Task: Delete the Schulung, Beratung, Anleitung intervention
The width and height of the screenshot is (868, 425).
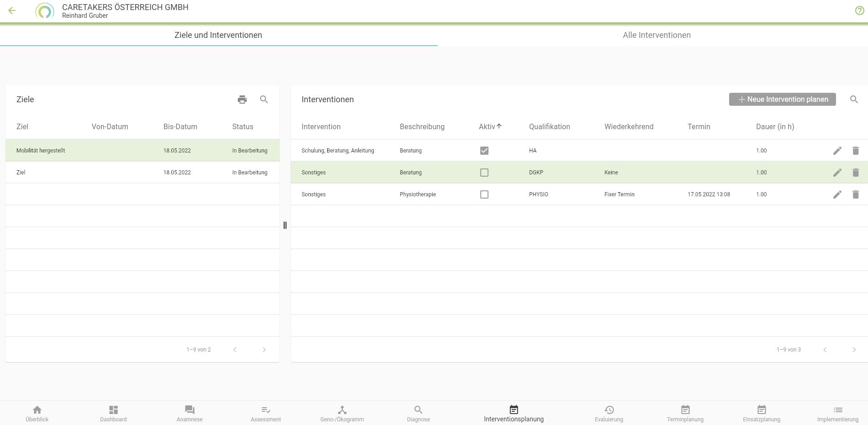Action: pos(856,151)
